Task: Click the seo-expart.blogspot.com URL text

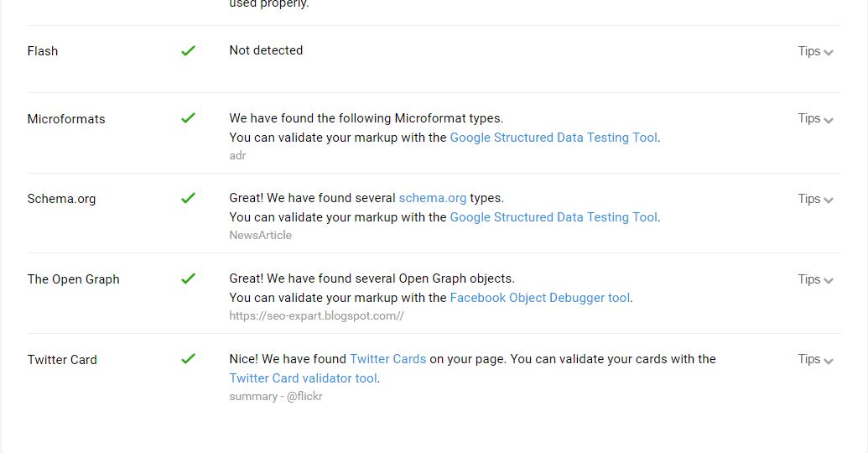Action: pyautogui.click(x=316, y=316)
